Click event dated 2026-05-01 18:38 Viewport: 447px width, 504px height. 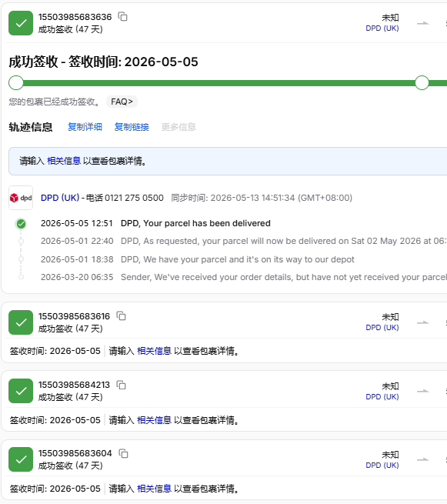[x=197, y=259]
